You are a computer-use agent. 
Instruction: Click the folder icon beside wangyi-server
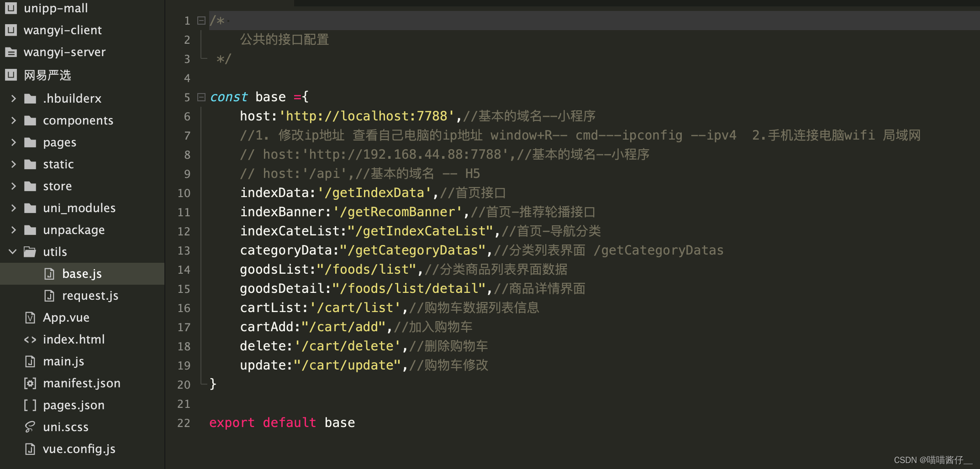[x=11, y=52]
